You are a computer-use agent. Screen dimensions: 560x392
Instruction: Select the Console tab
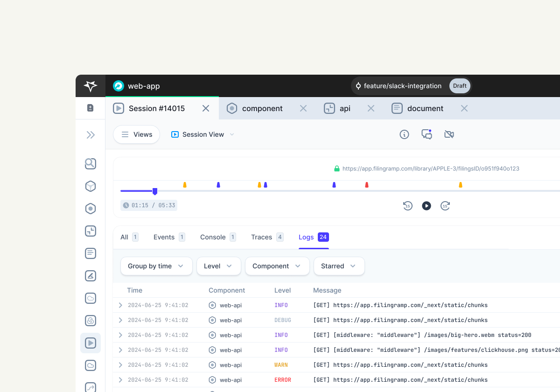(218, 237)
